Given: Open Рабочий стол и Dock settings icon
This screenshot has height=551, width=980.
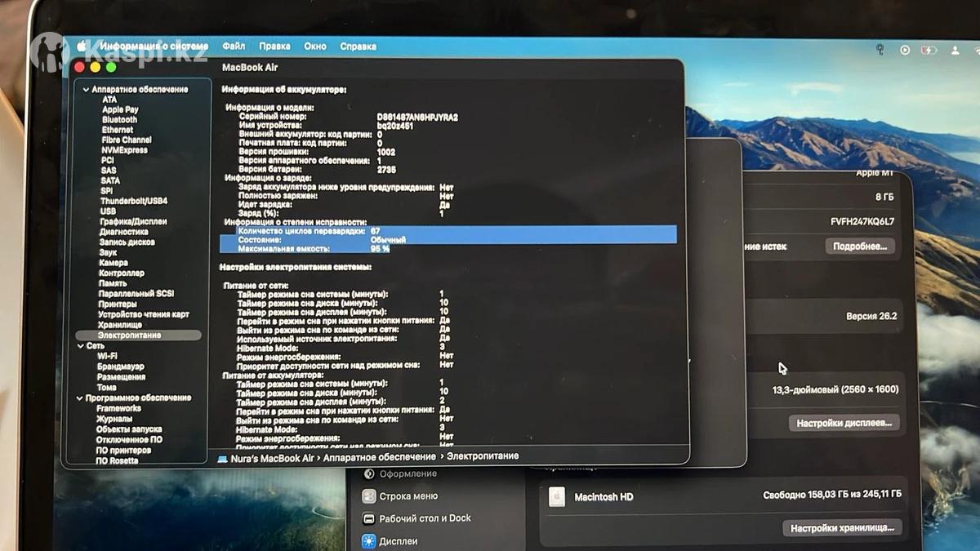Looking at the screenshot, I should click(x=369, y=518).
